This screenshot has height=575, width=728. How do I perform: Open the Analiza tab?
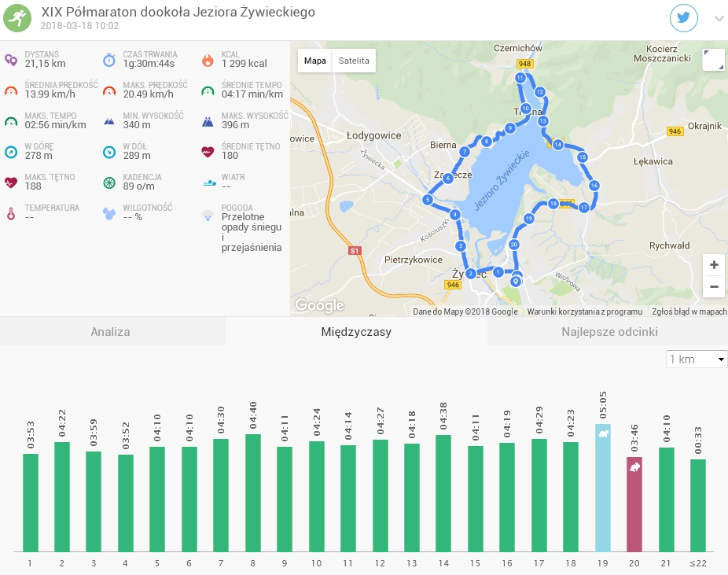click(110, 332)
